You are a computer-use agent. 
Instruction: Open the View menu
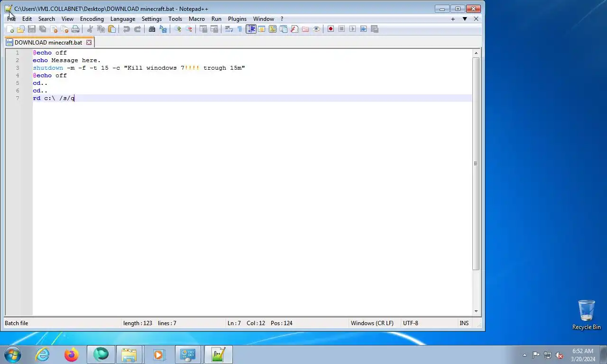tap(67, 19)
